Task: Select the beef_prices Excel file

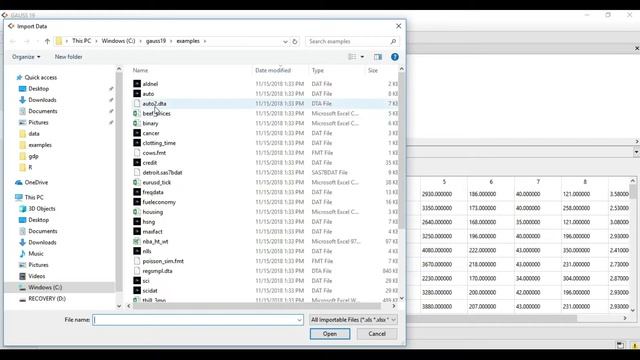Action: pos(156,113)
